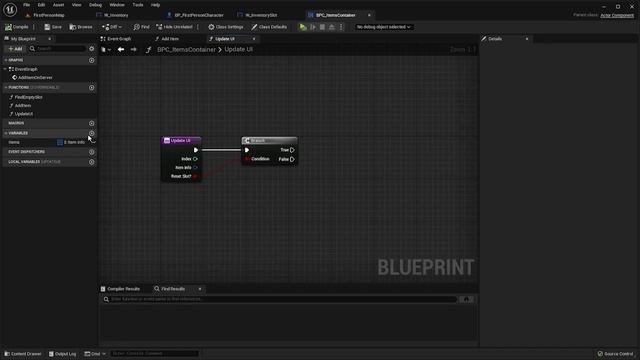Open the Tools menu
640x360 pixels.
point(138,5)
